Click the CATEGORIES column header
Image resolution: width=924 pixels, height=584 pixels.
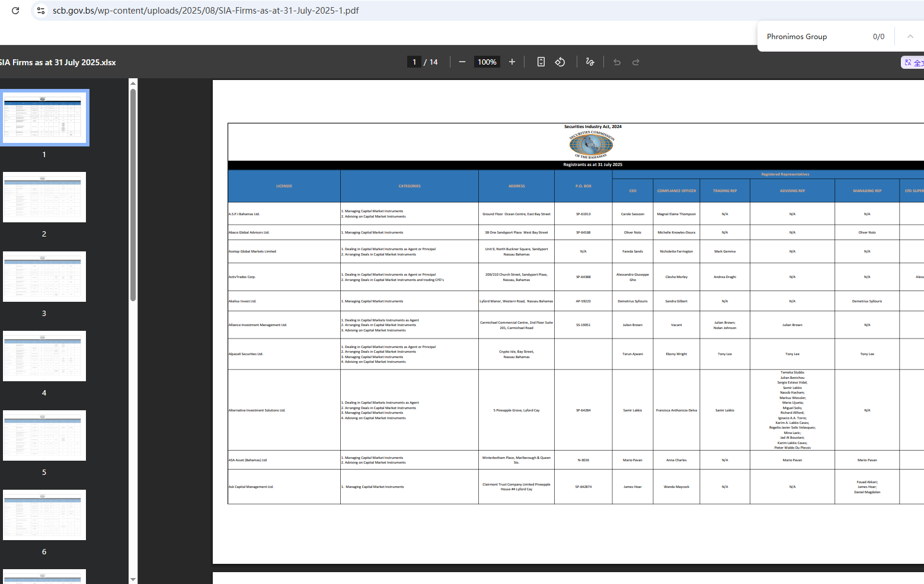[x=410, y=186]
